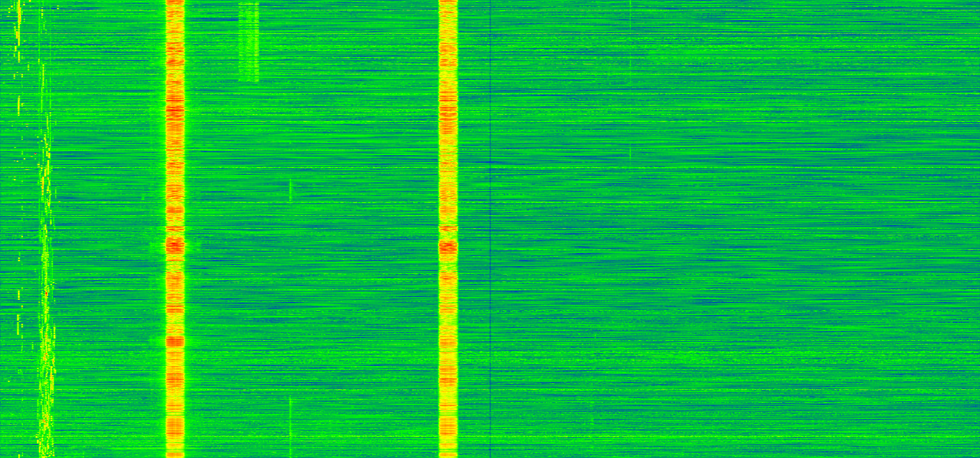Click the bottom end of the right orange band

[x=448, y=454]
